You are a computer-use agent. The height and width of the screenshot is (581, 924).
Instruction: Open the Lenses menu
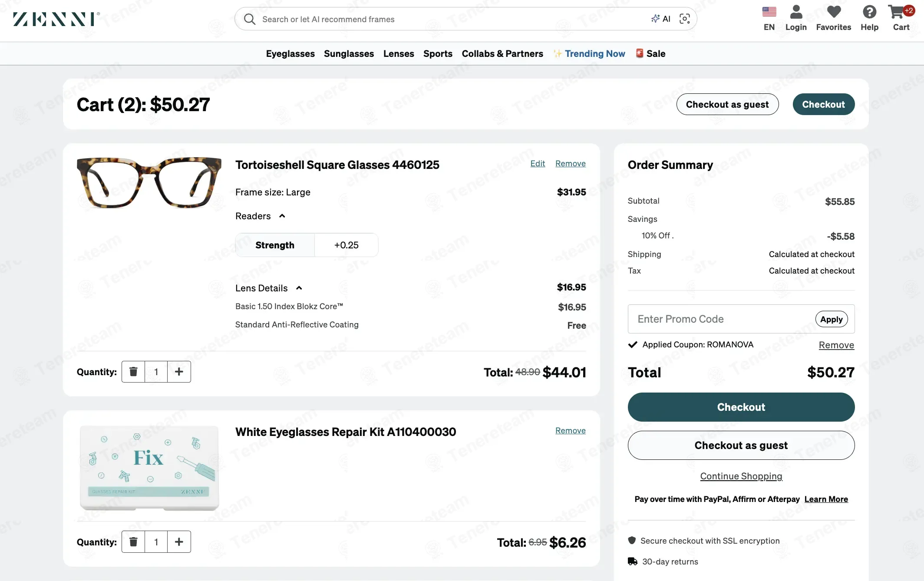399,53
